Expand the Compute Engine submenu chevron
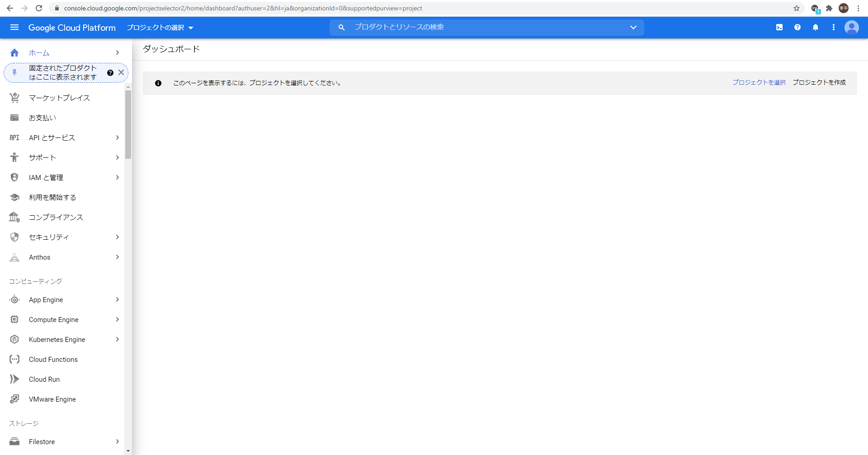Viewport: 868px width, 455px height. coord(118,319)
